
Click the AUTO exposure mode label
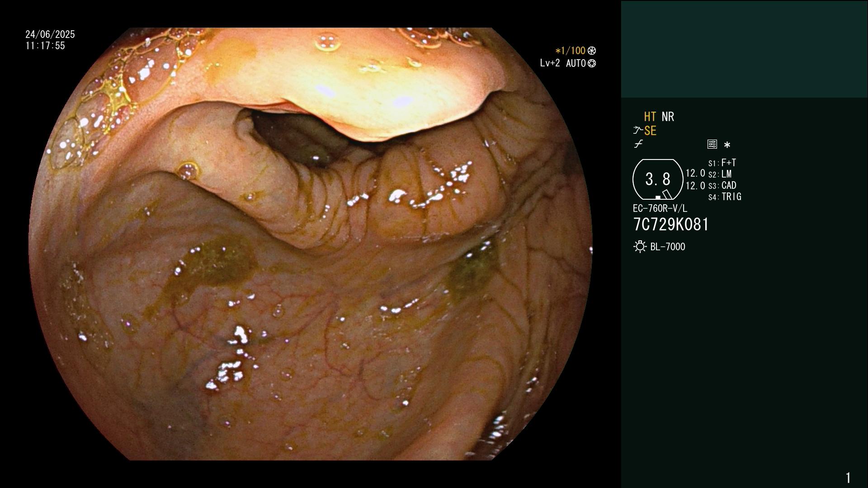[x=576, y=63]
